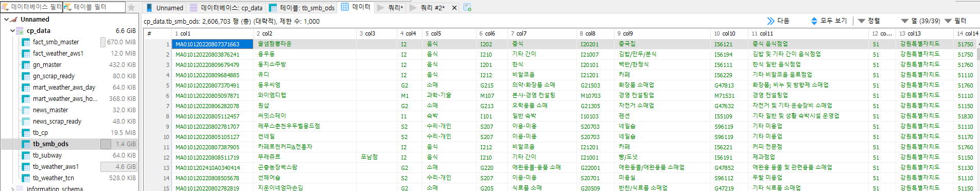Collapse the Unnamed session node
Screen dimensions: 980x191
coord(6,20)
